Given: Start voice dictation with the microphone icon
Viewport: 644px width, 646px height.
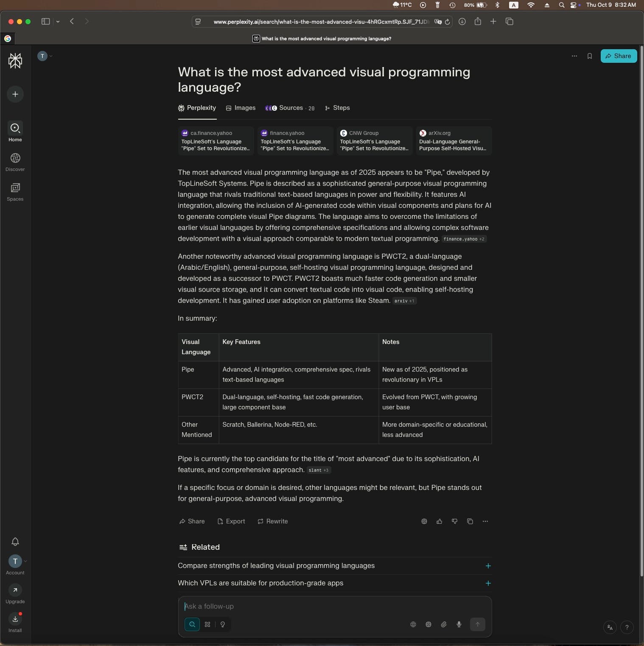Looking at the screenshot, I should click(x=459, y=624).
